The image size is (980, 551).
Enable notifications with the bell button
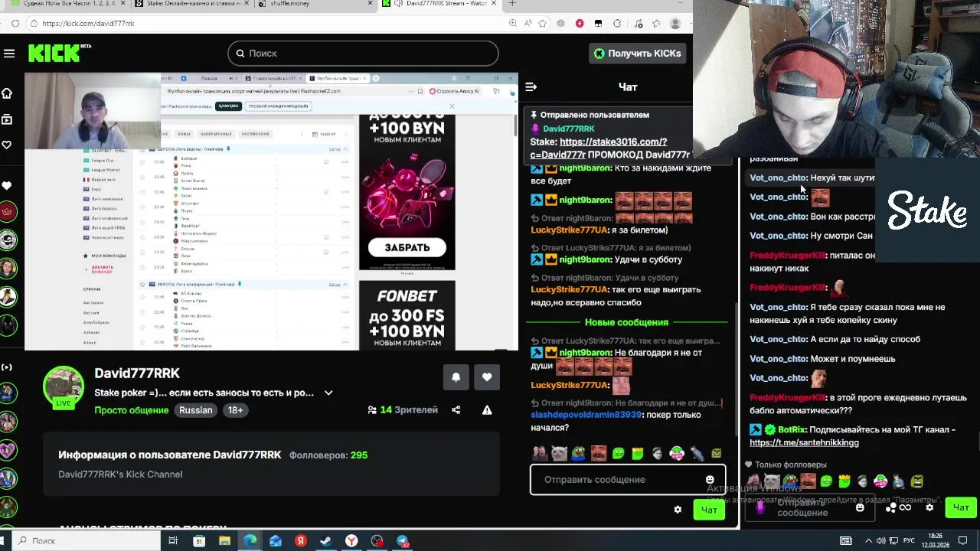pos(456,377)
